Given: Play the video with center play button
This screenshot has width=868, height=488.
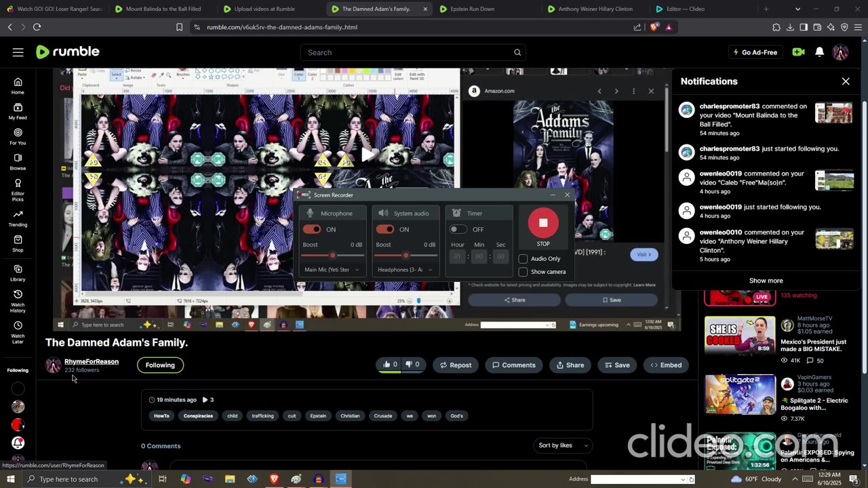Looking at the screenshot, I should pyautogui.click(x=367, y=154).
